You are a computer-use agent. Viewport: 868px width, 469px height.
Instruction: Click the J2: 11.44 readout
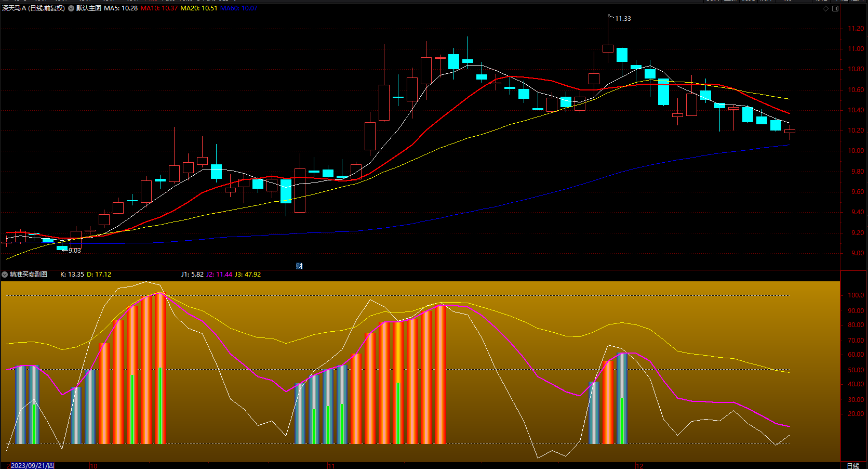pos(219,275)
